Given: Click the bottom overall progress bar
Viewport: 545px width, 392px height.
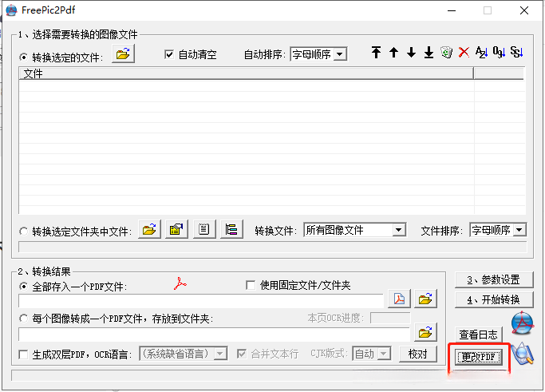Looking at the screenshot, I should [x=229, y=375].
